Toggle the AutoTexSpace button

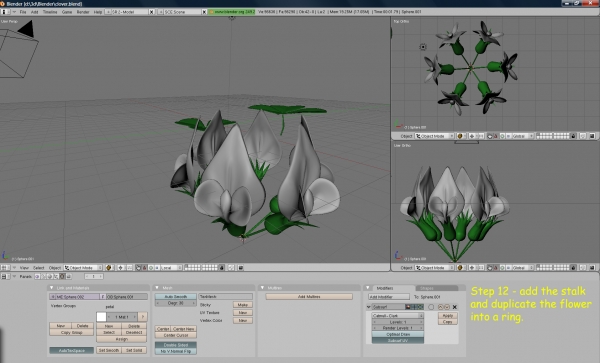click(x=72, y=350)
